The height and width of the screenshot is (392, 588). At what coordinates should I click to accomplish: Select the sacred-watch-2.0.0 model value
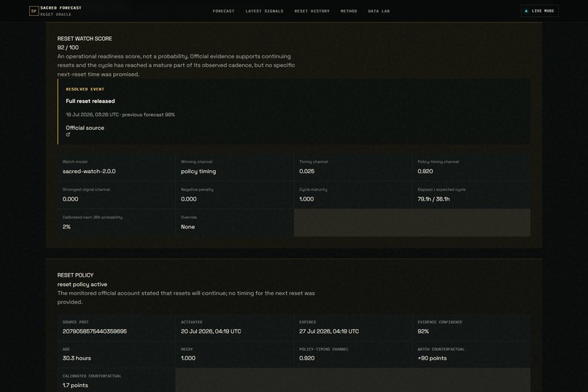click(x=89, y=172)
